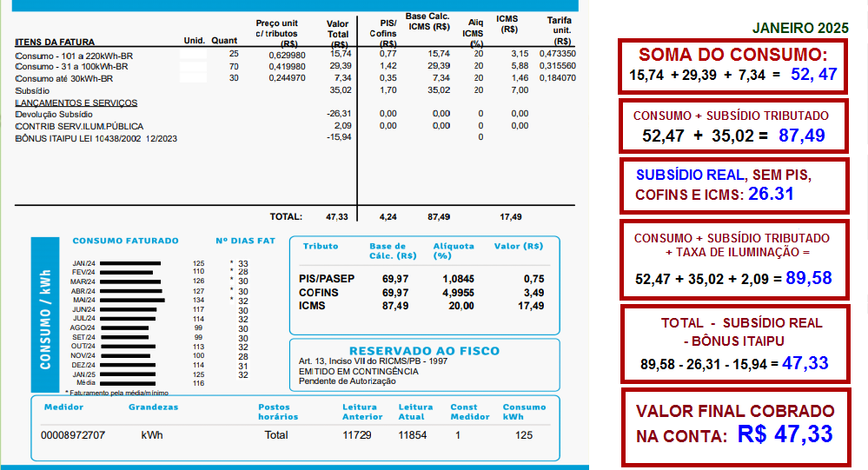Click the LANÇAMENTOS E SERVIÇOS underlined heading

point(76,103)
